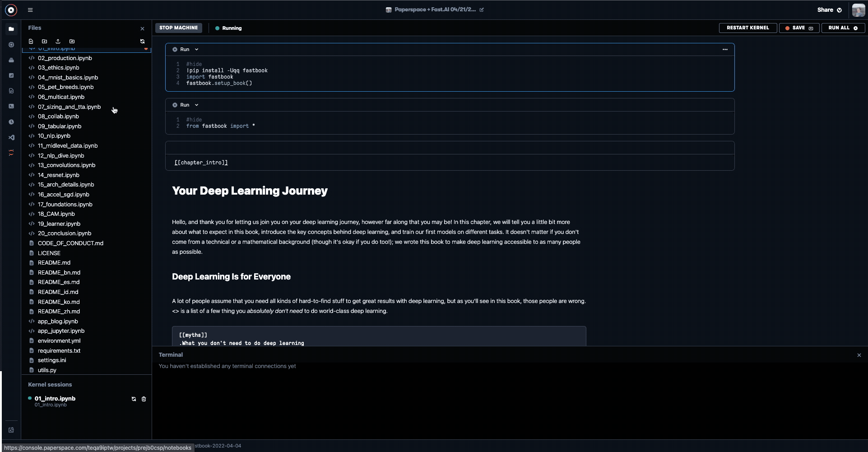Open 07_sizing_and_tta.ipynb
The height and width of the screenshot is (452, 868).
coord(69,107)
